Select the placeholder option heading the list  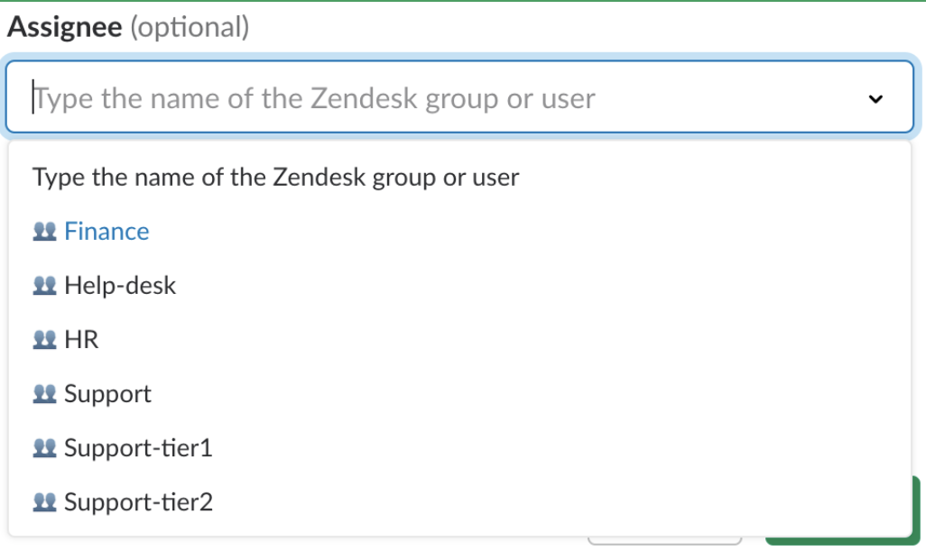pos(275,177)
